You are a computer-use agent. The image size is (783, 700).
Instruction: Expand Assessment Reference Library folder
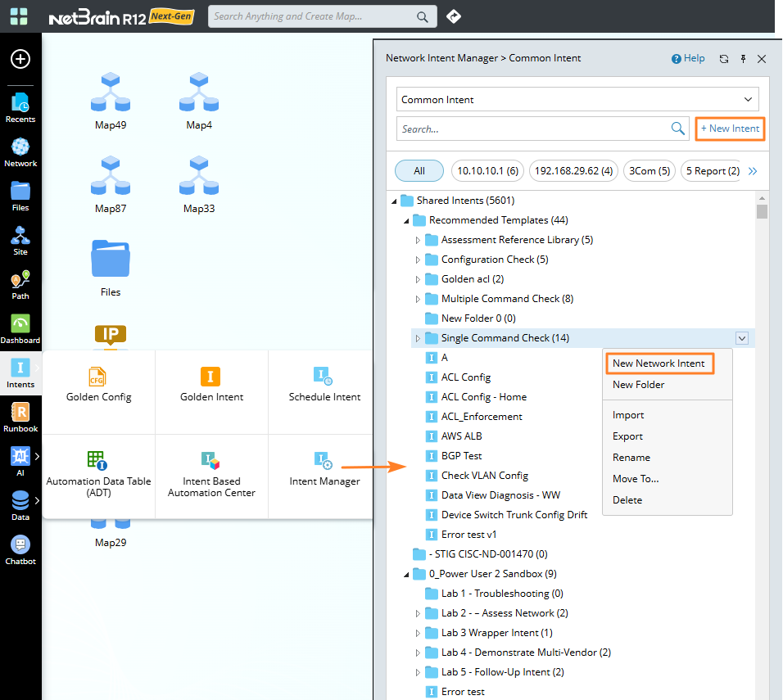pyautogui.click(x=418, y=240)
